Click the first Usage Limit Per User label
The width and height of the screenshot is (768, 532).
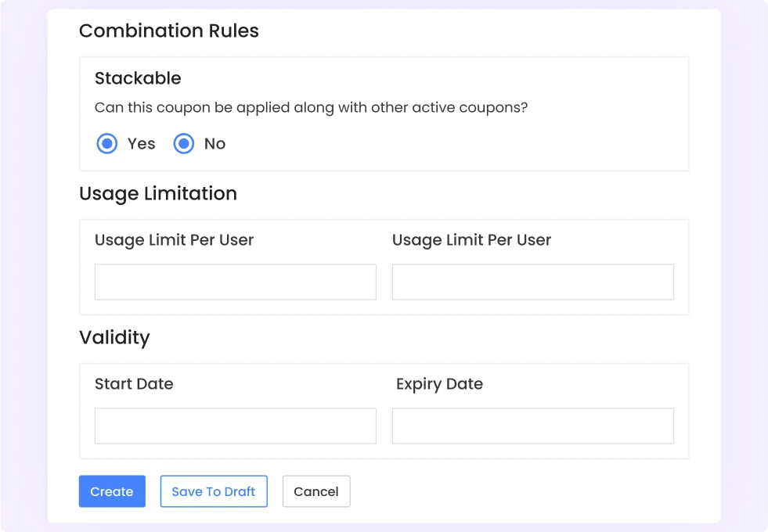[x=174, y=240]
